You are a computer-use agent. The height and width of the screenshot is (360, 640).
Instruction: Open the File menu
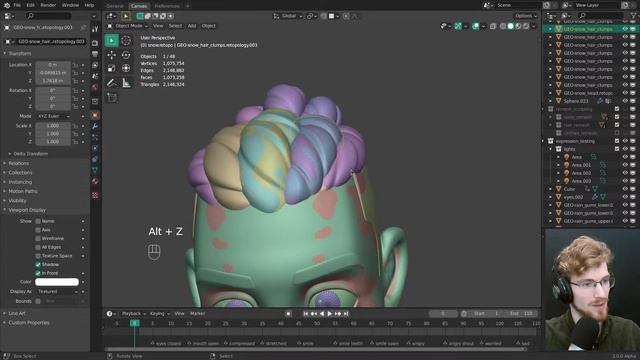tap(17, 5)
